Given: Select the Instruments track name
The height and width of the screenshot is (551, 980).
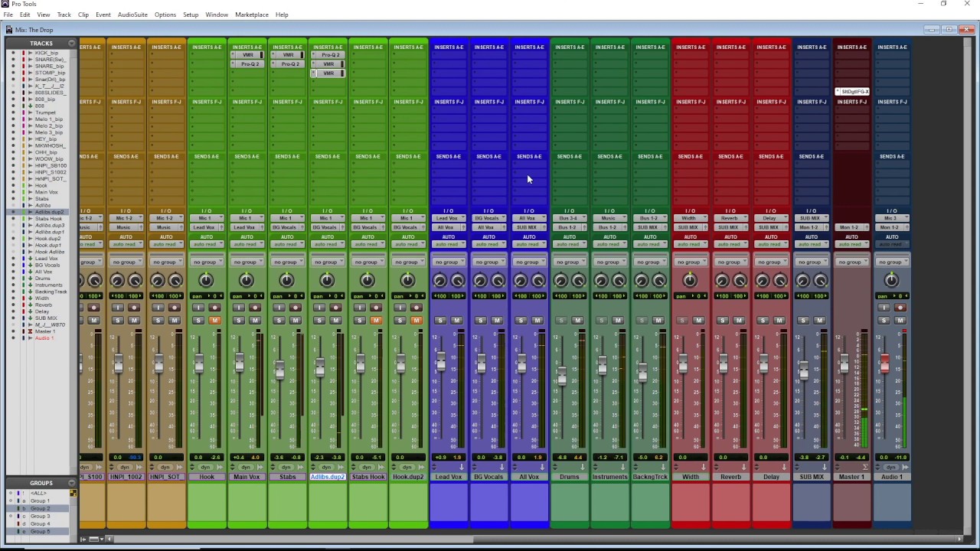Looking at the screenshot, I should [609, 477].
